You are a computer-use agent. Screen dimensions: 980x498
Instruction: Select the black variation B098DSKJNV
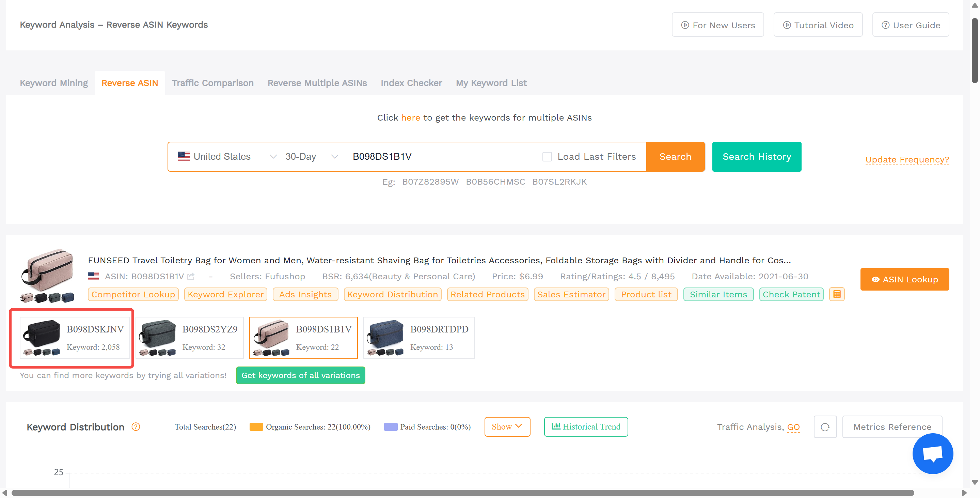[x=75, y=338]
